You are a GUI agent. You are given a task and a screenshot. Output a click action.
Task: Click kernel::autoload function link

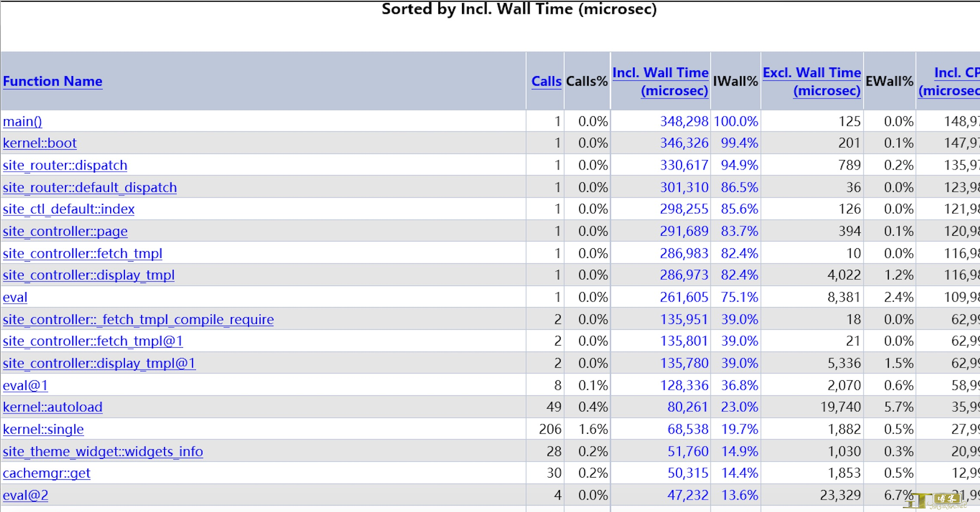coord(53,407)
